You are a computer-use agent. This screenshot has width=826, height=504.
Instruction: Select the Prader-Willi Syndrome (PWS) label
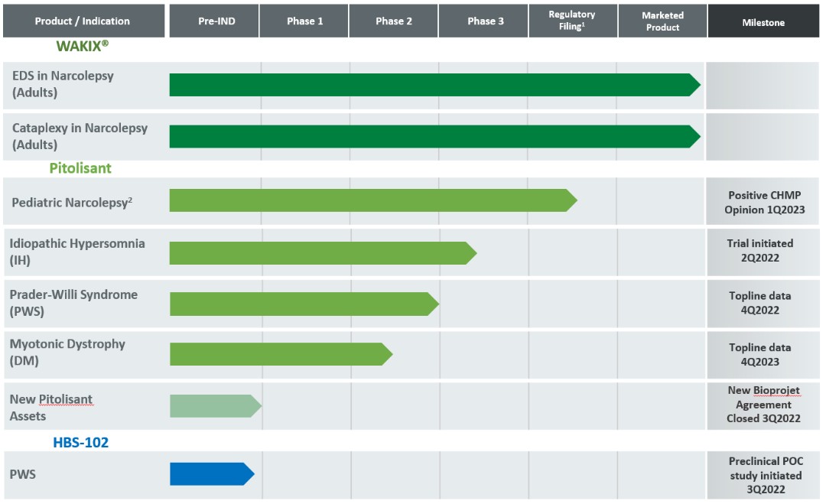[73, 302]
